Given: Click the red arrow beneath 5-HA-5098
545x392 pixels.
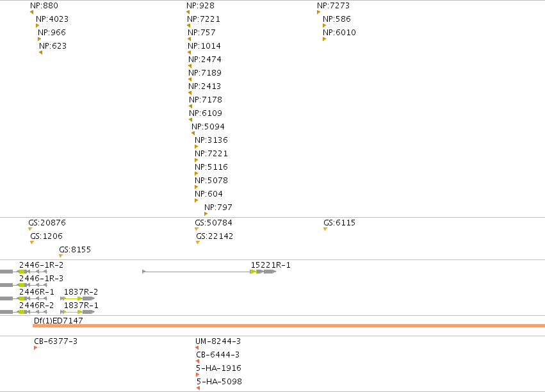Looking at the screenshot, I should (x=198, y=388).
